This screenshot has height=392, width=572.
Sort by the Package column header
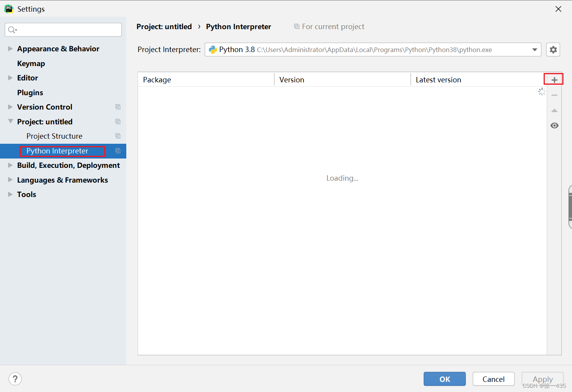click(x=206, y=80)
